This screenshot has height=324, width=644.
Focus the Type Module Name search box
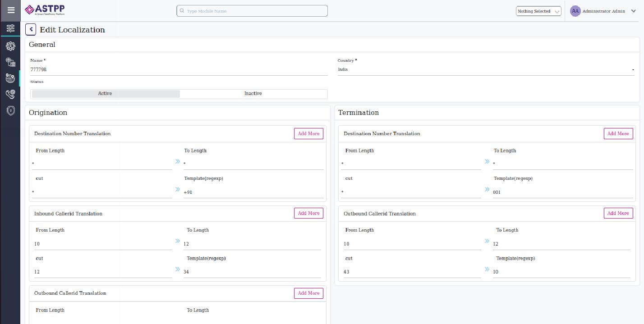[252, 11]
